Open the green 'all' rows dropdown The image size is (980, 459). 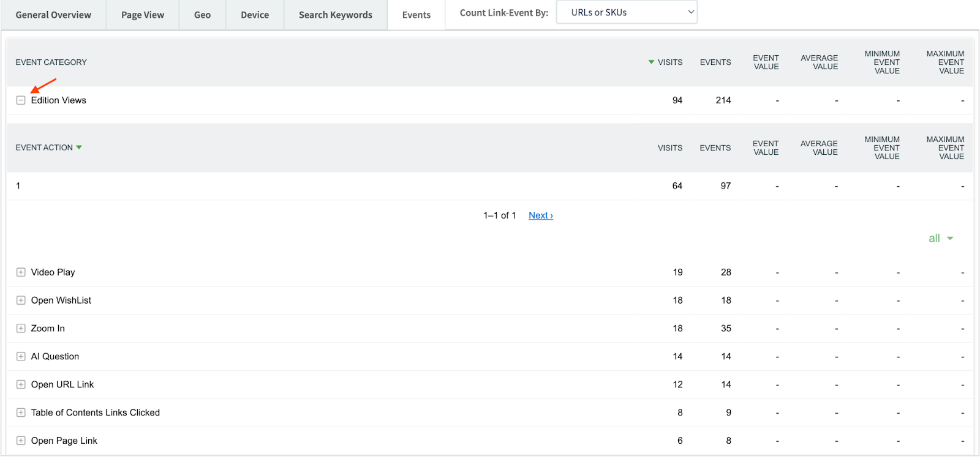(x=940, y=239)
